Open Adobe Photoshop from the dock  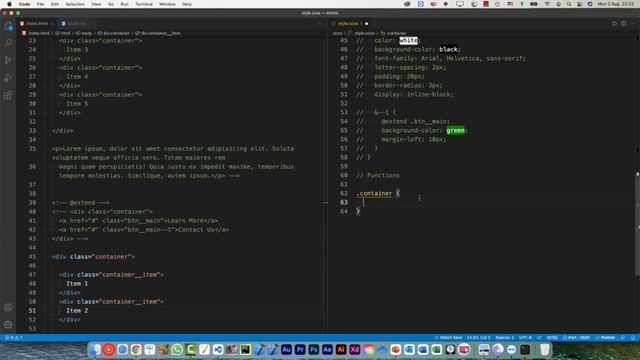(x=313, y=349)
